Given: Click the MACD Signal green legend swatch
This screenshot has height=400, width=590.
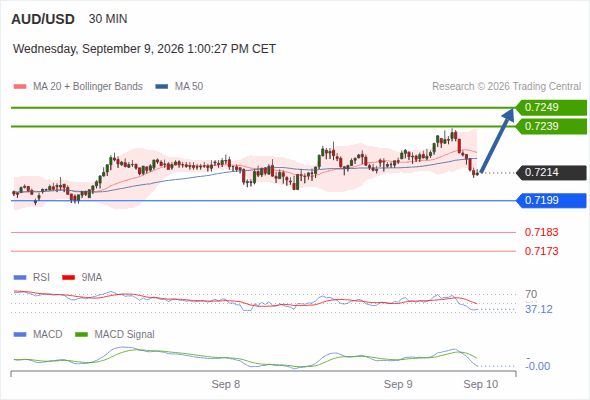Looking at the screenshot, I should pyautogui.click(x=81, y=335).
